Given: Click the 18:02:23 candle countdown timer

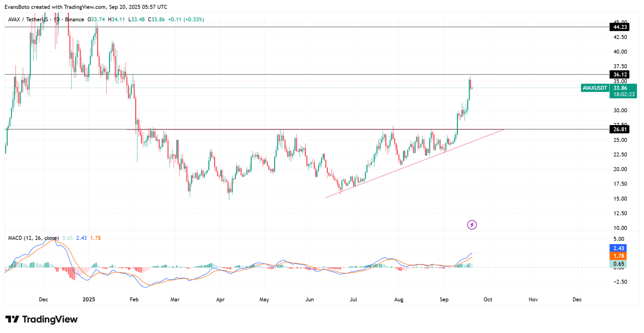Looking at the screenshot, I should (x=623, y=94).
